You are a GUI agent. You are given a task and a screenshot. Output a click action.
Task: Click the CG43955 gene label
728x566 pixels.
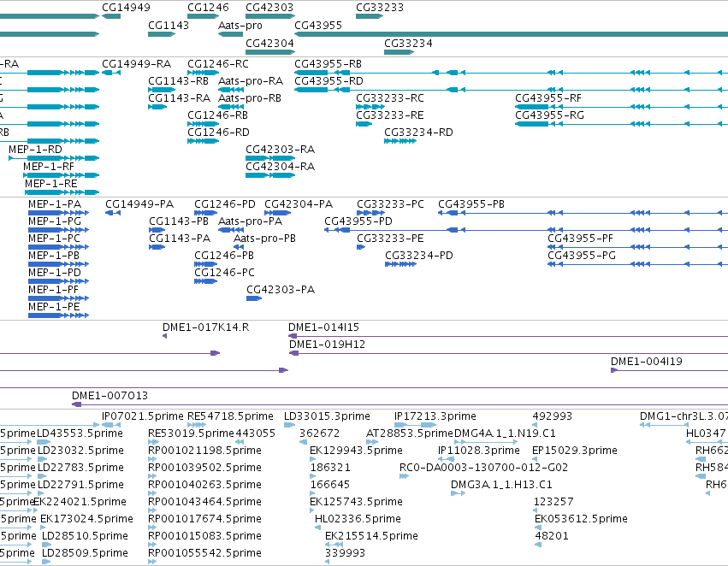tap(318, 25)
